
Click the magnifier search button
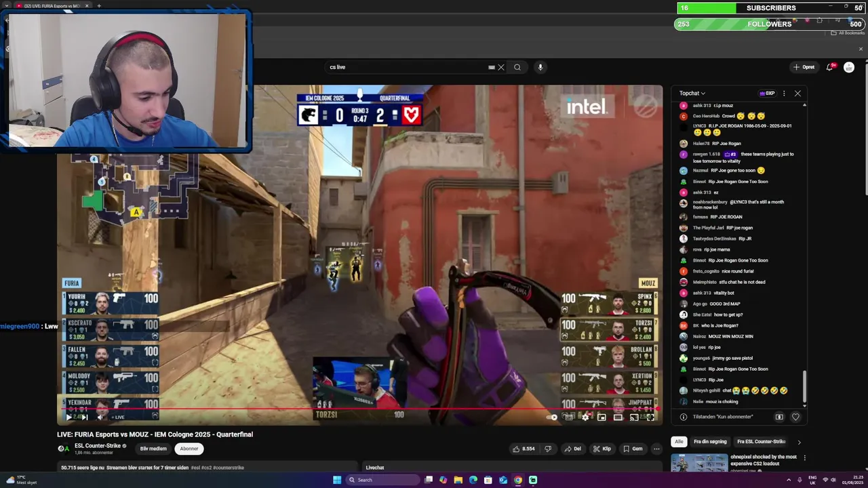point(517,67)
